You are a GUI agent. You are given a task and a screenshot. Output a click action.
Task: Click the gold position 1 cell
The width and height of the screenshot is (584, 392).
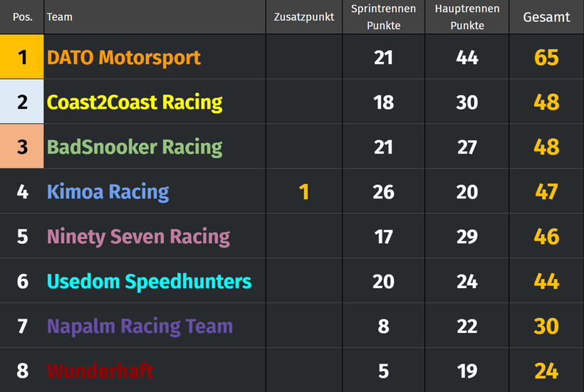[x=22, y=56]
